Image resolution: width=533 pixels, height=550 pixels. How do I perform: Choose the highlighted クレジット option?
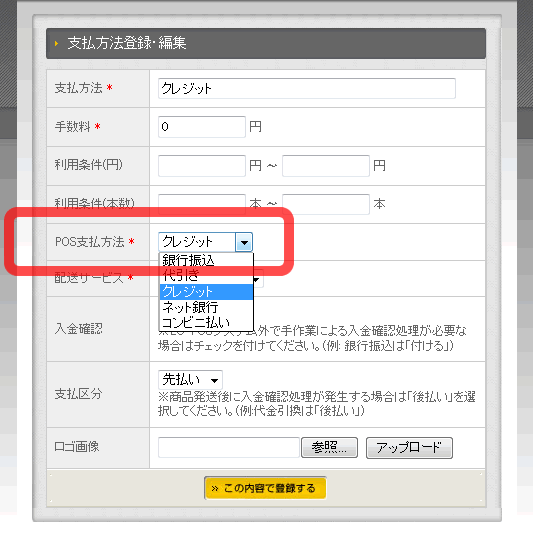click(x=206, y=291)
